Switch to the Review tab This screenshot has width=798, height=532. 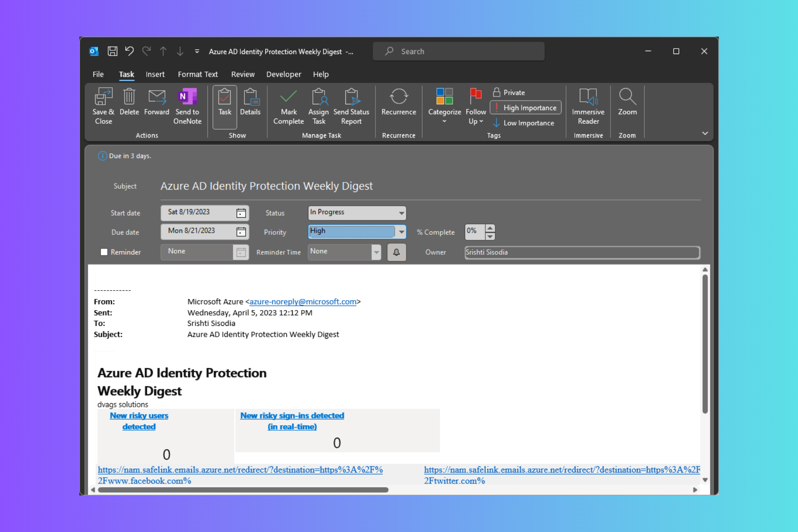click(x=243, y=74)
